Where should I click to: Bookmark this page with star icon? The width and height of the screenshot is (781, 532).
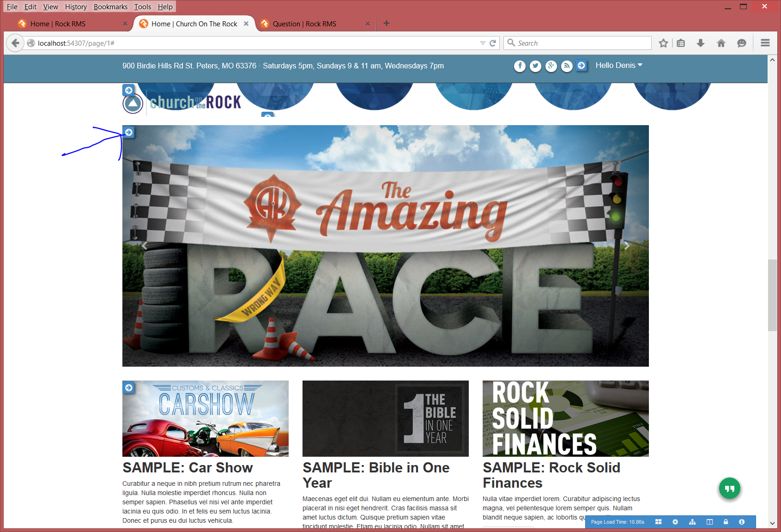[x=663, y=43]
